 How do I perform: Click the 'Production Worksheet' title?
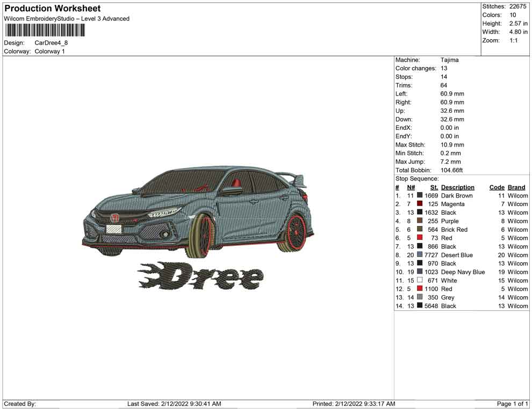tap(52, 9)
